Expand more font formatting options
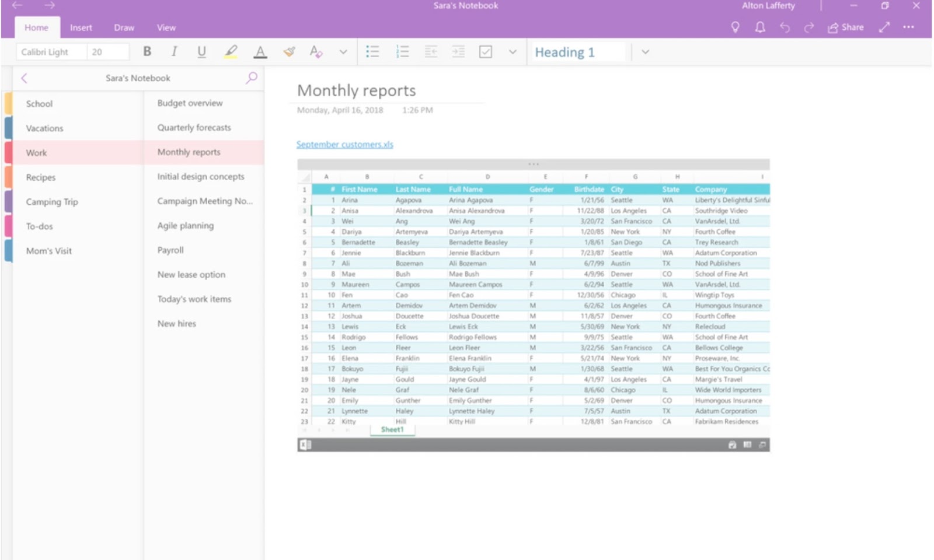The image size is (934, 560). coord(343,52)
